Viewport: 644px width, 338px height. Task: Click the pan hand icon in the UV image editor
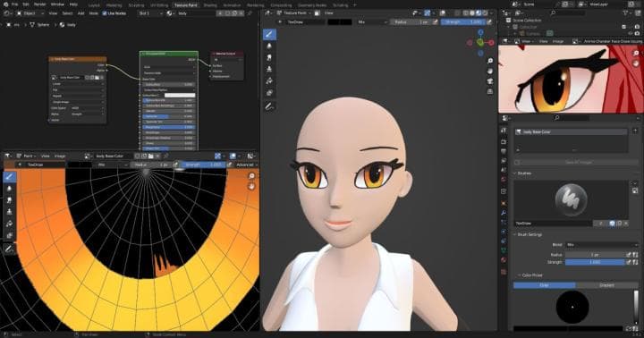pyautogui.click(x=251, y=187)
